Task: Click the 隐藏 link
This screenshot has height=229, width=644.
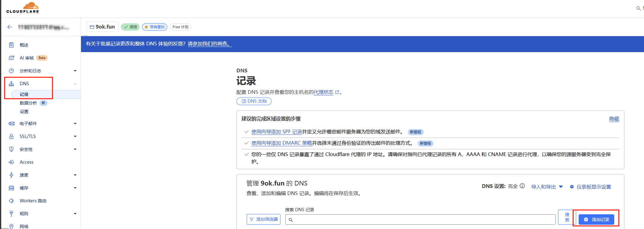Action: [614, 119]
